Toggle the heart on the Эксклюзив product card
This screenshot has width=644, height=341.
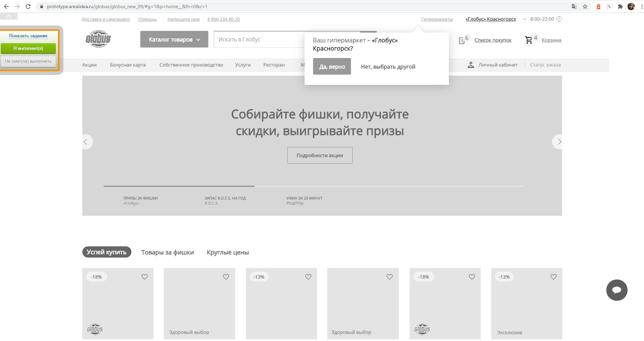tap(553, 277)
